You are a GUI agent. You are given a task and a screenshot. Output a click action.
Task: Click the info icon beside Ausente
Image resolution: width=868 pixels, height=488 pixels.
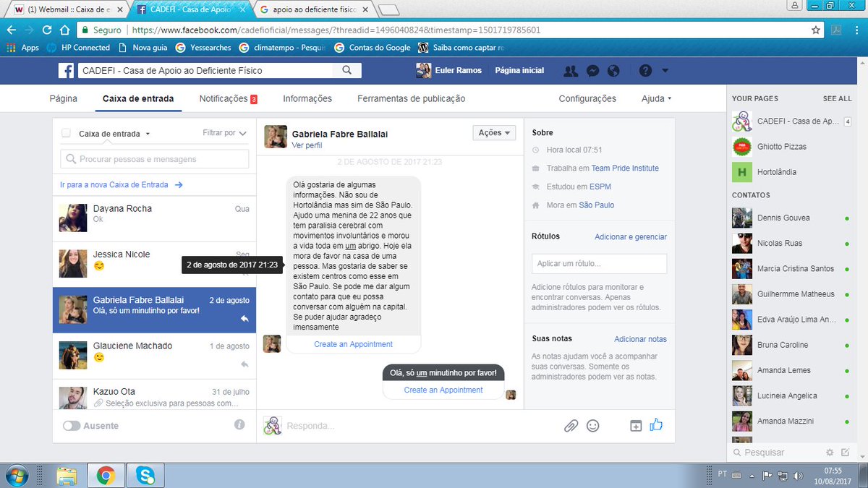239,425
